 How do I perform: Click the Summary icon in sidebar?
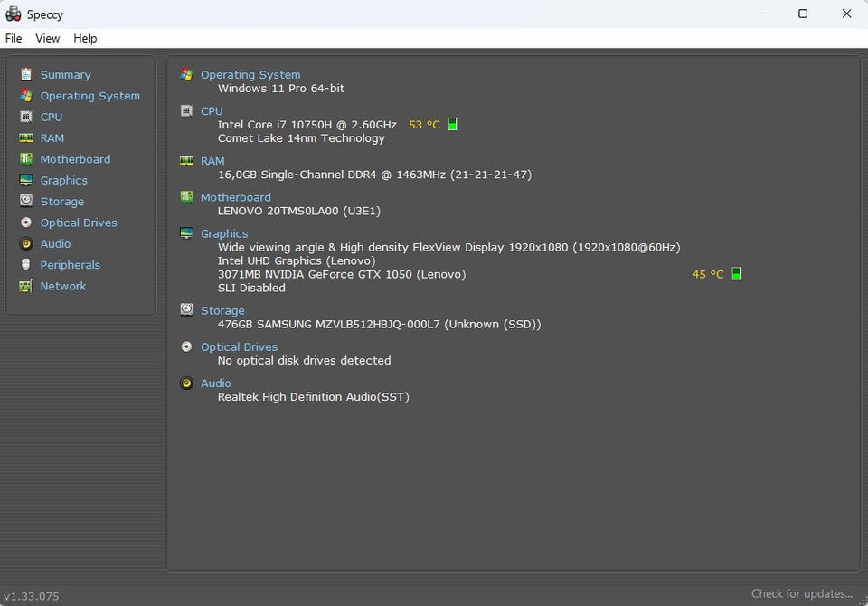(26, 74)
